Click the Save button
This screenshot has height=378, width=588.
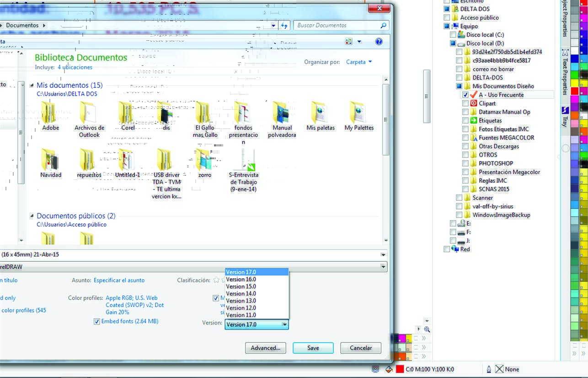click(x=313, y=348)
